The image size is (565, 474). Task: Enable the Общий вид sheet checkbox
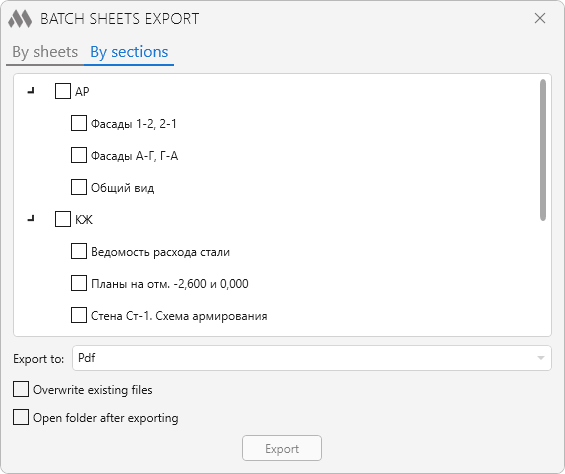pos(79,187)
